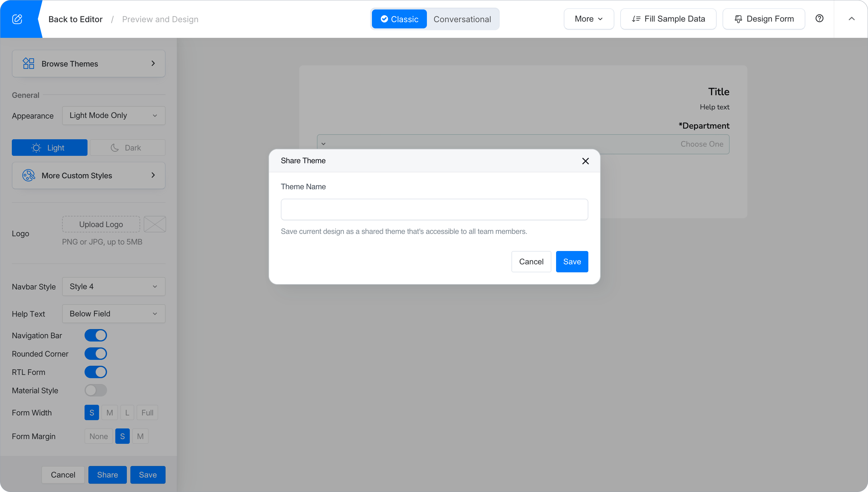Open help via question mark icon
This screenshot has height=492, width=868.
[819, 19]
